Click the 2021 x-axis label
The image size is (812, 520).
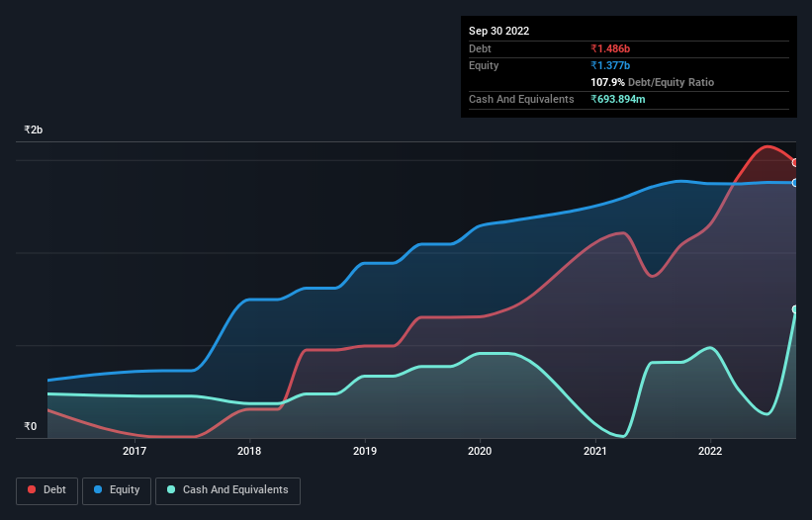tap(595, 451)
